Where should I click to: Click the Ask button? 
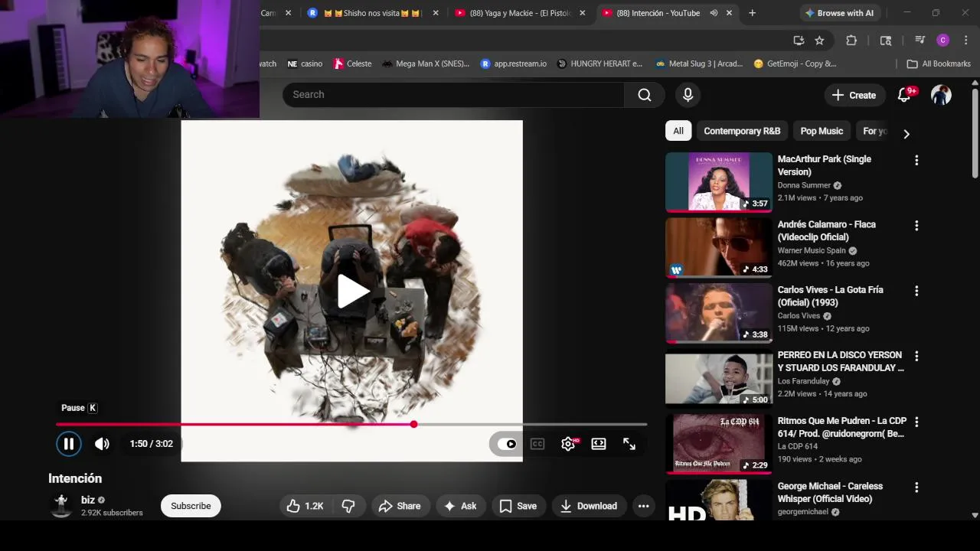460,506
